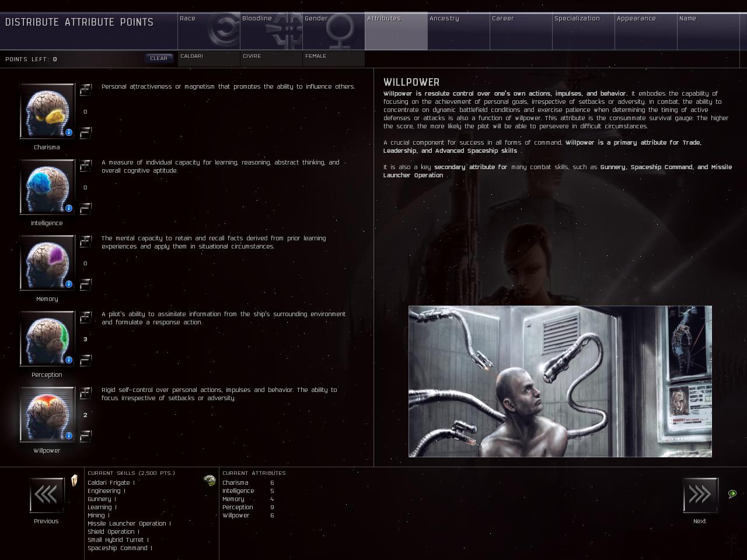The image size is (747, 560).
Task: Click the 'Learning I' skill
Action: [x=102, y=508]
